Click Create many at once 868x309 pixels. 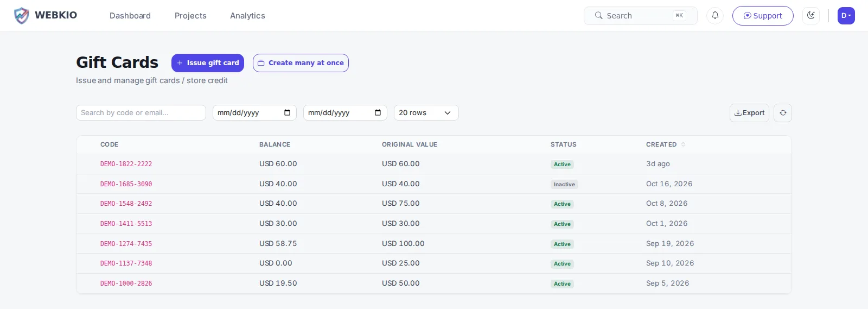pyautogui.click(x=301, y=63)
